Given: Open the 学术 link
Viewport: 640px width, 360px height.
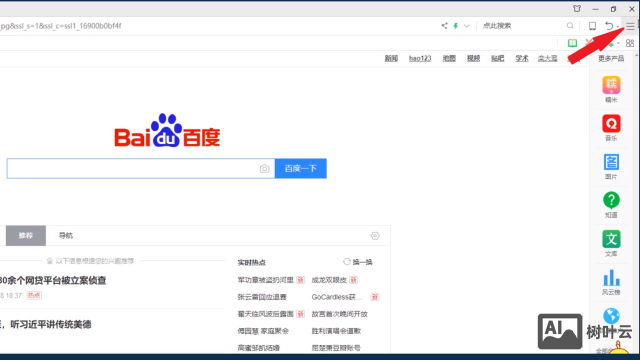Looking at the screenshot, I should click(522, 58).
